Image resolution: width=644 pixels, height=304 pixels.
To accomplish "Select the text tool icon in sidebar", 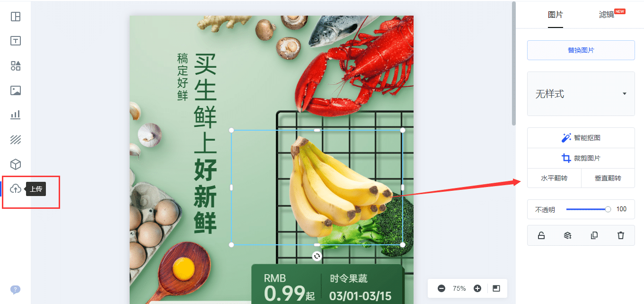I will click(16, 41).
